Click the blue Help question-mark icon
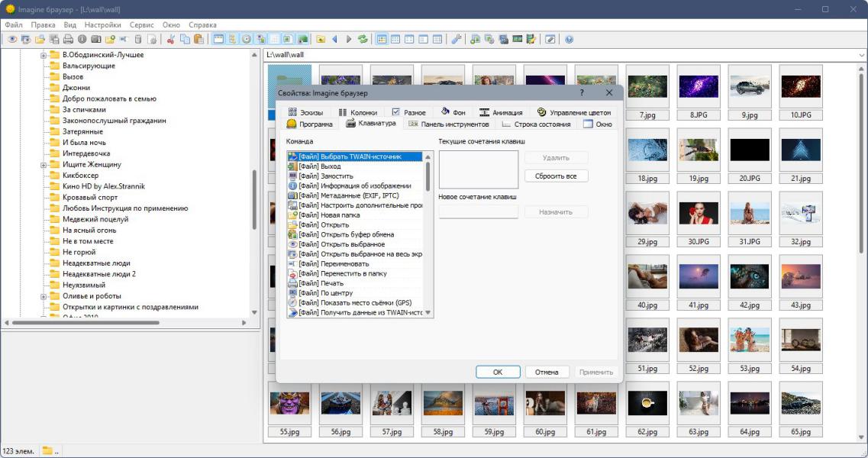This screenshot has height=458, width=868. click(569, 39)
